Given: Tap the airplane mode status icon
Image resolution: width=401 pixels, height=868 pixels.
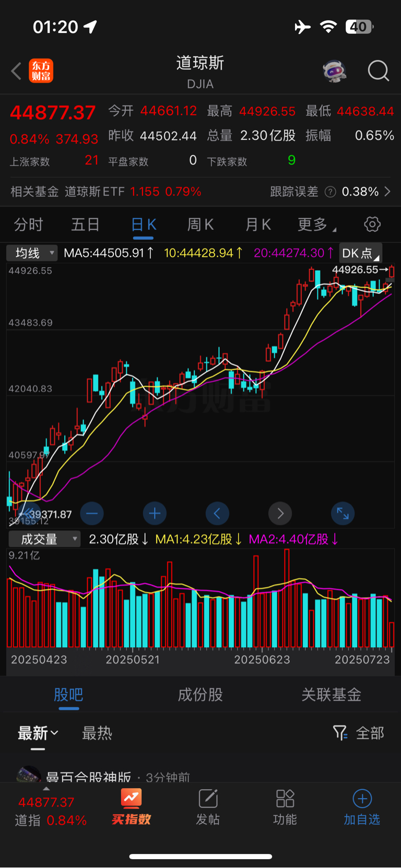Looking at the screenshot, I should 302,27.
